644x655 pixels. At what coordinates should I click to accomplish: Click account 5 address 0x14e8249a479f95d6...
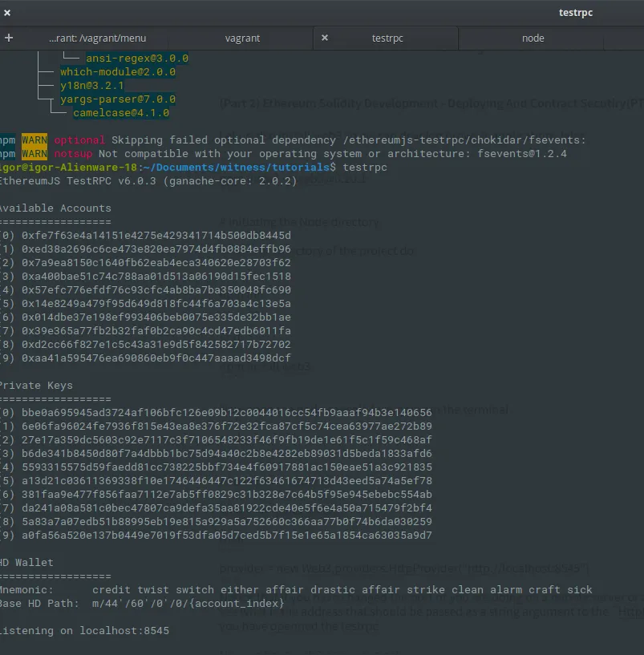[x=156, y=304]
